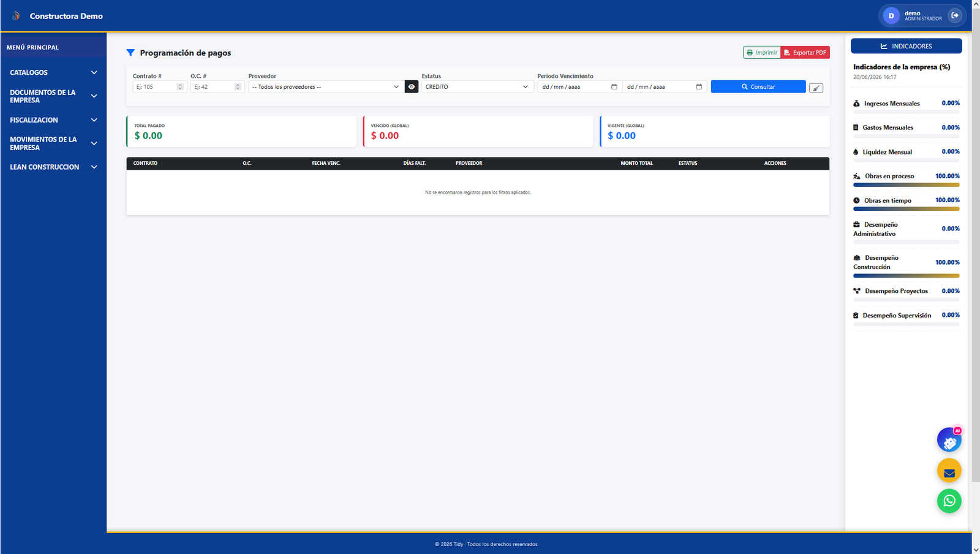This screenshot has height=554, width=980.
Task: Click the DÍAS FALT. column header
Action: pyautogui.click(x=415, y=163)
